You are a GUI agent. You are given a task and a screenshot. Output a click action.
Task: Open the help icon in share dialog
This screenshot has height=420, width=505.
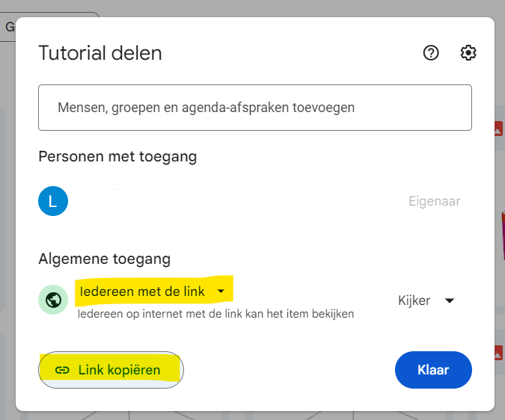click(430, 53)
